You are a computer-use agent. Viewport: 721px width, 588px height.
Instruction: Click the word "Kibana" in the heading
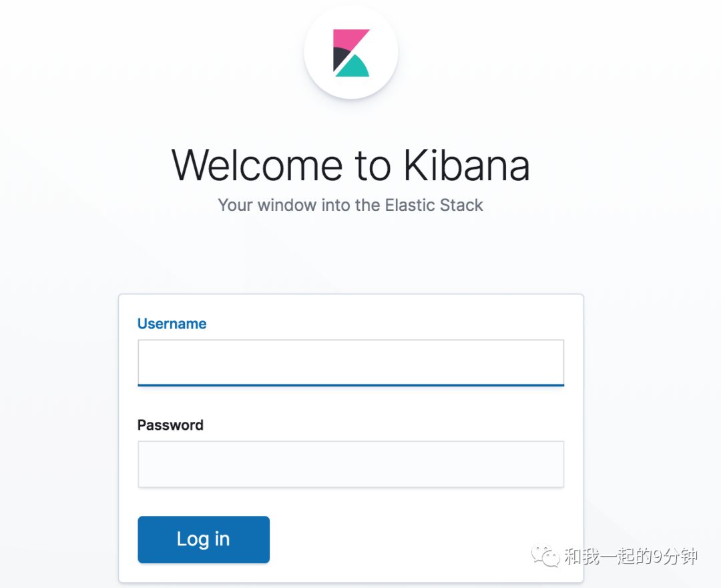tap(466, 165)
